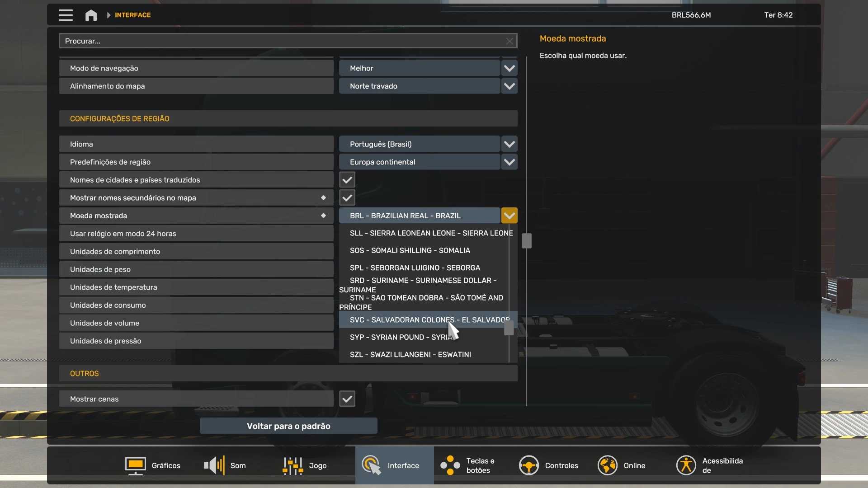Viewport: 868px width, 488px height.
Task: Click the home icon in breadcrumb
Action: coord(91,15)
